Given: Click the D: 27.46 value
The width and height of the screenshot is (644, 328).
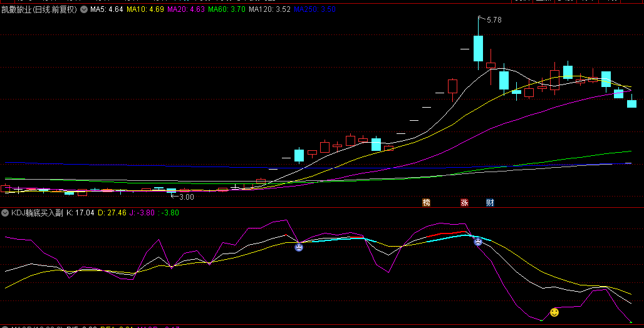Looking at the screenshot, I should pos(112,213).
